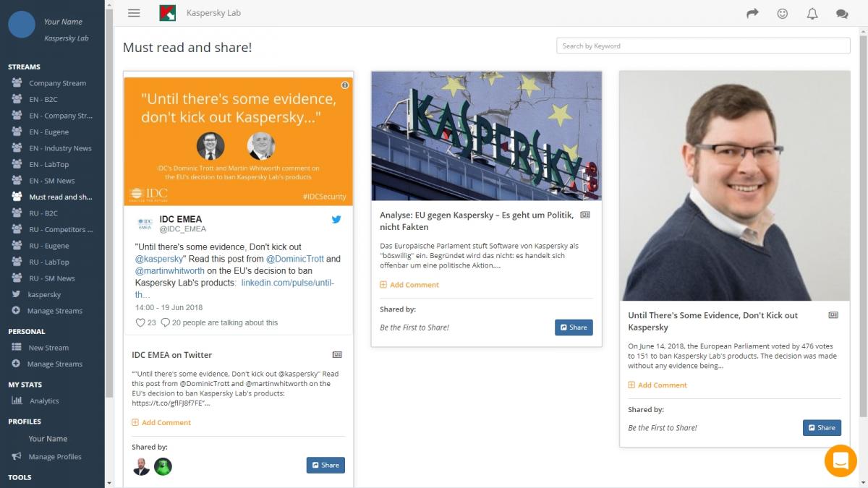Viewport: 868px width, 488px height.
Task: Open the linkedin.com/pulse link in tweet
Action: click(288, 283)
